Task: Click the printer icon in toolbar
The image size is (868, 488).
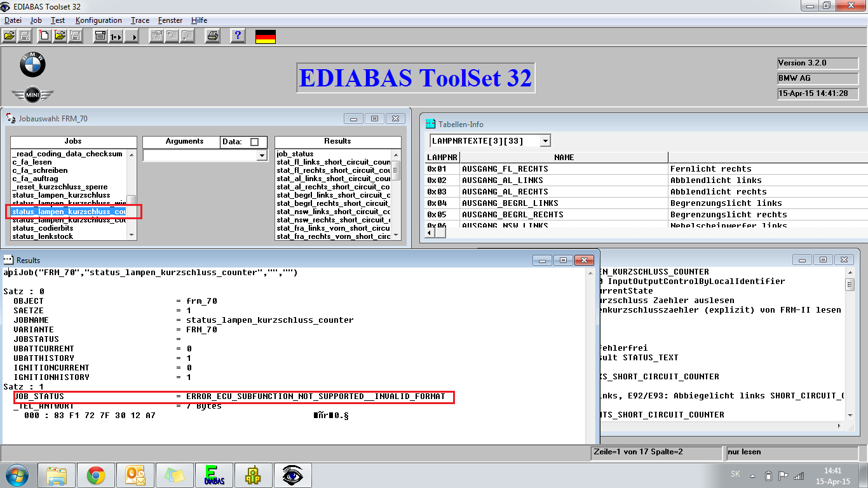Action: pos(213,36)
